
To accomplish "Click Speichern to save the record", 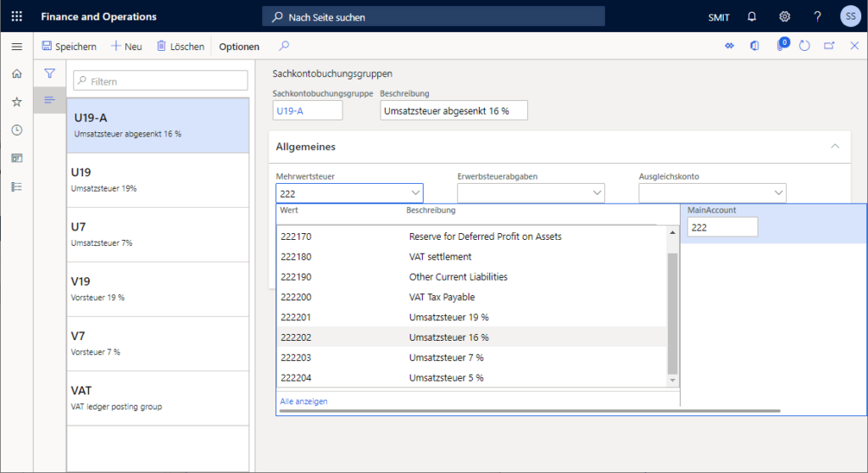I will [x=70, y=47].
